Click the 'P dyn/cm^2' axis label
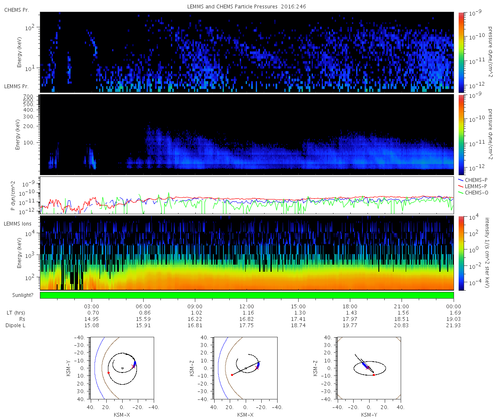This screenshot has width=504, height=420. click(x=13, y=195)
